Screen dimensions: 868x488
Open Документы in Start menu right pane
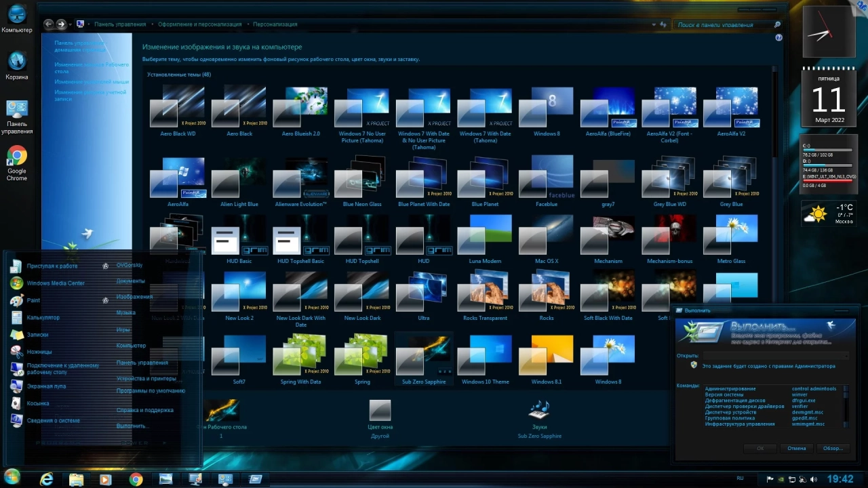tap(130, 281)
